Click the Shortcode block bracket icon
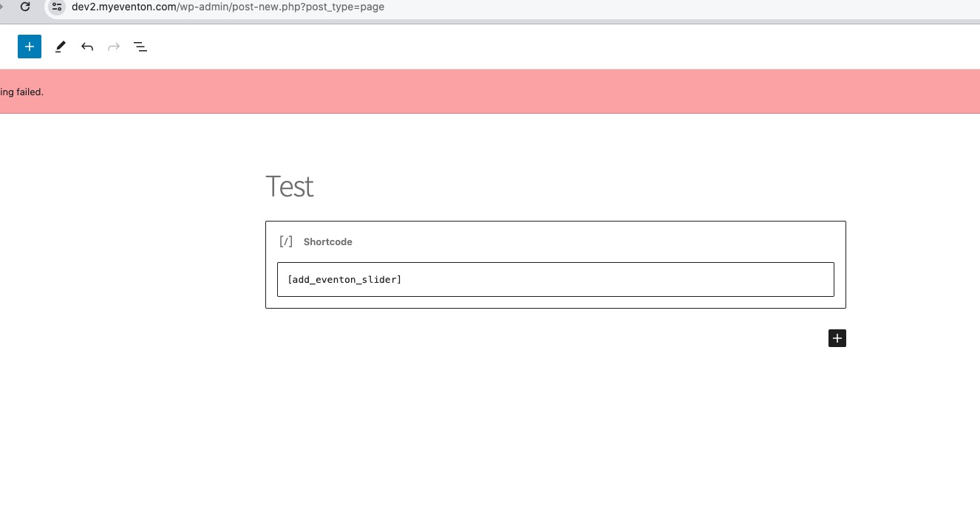This screenshot has width=980, height=525. point(286,241)
